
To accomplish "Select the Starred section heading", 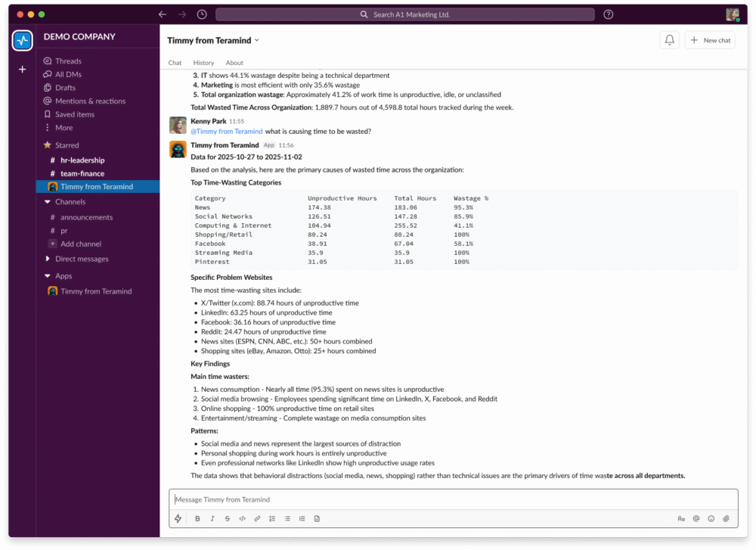I will click(x=67, y=145).
